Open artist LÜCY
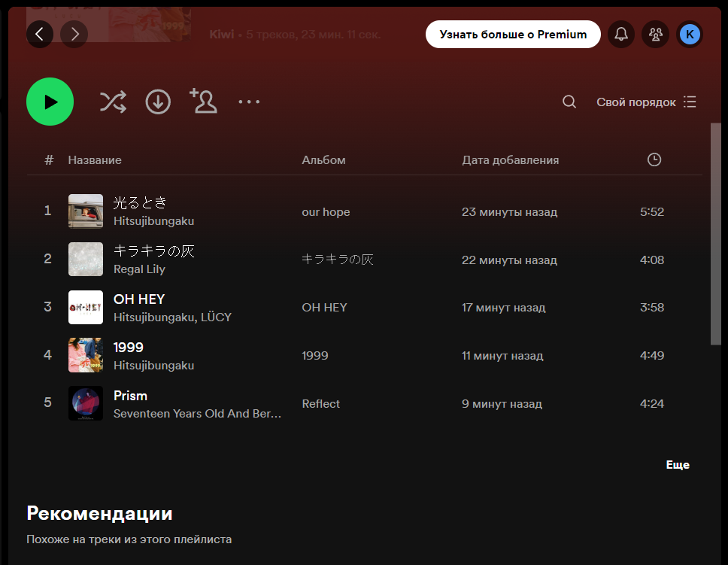This screenshot has width=728, height=565. click(217, 317)
